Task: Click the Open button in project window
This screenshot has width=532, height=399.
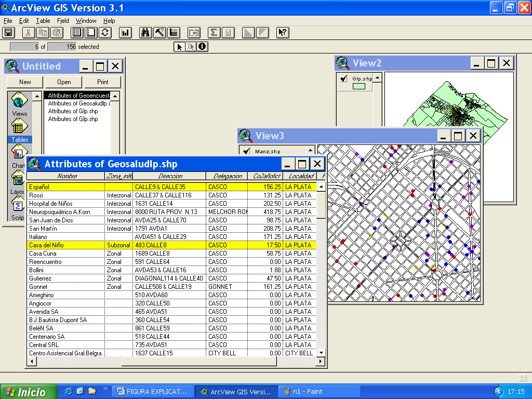Action: [x=64, y=82]
